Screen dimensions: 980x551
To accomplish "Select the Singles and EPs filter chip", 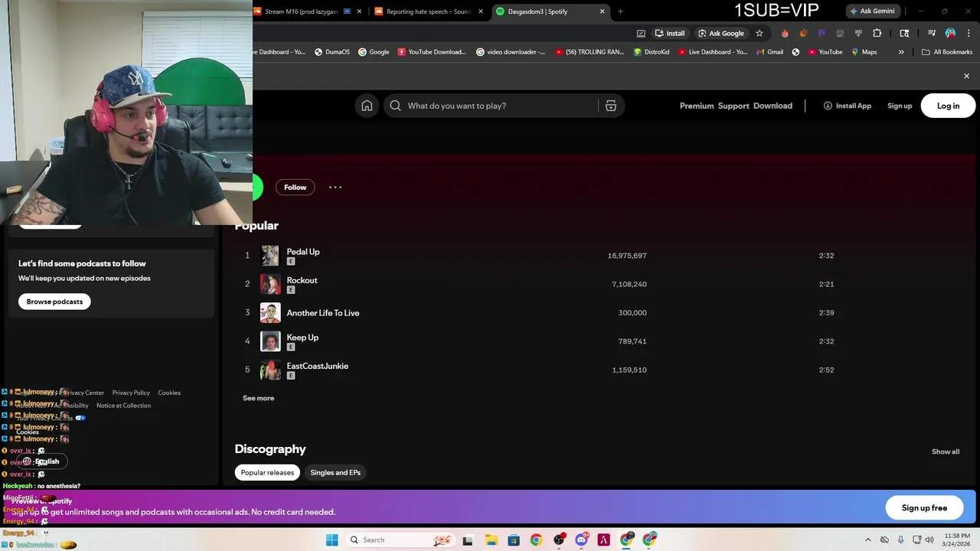I will tap(335, 472).
